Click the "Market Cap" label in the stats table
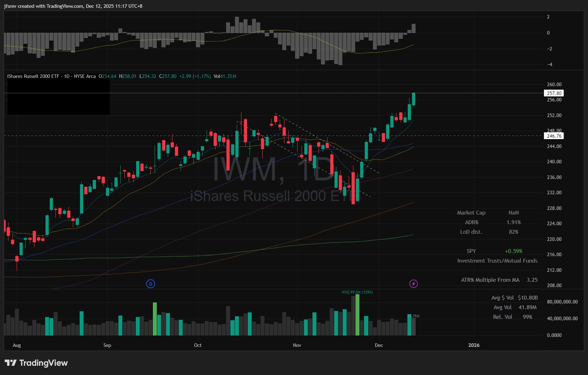 point(471,213)
